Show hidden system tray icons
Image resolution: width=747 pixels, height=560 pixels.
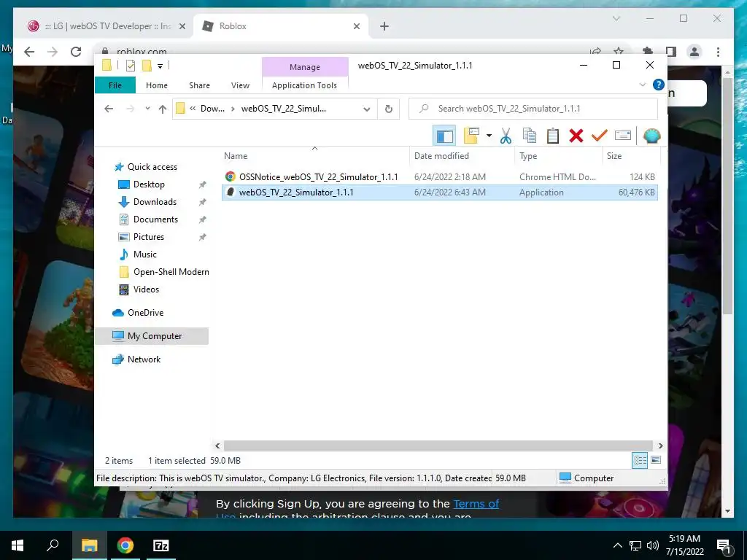pyautogui.click(x=617, y=545)
